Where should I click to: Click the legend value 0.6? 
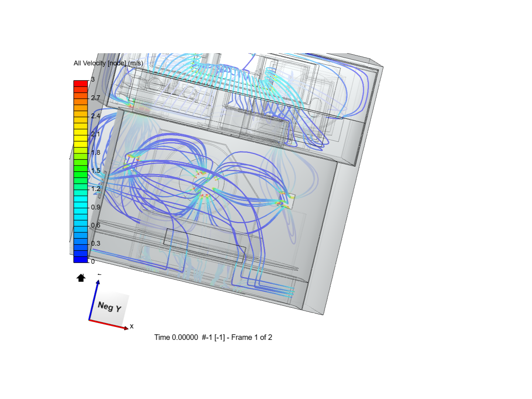click(96, 225)
